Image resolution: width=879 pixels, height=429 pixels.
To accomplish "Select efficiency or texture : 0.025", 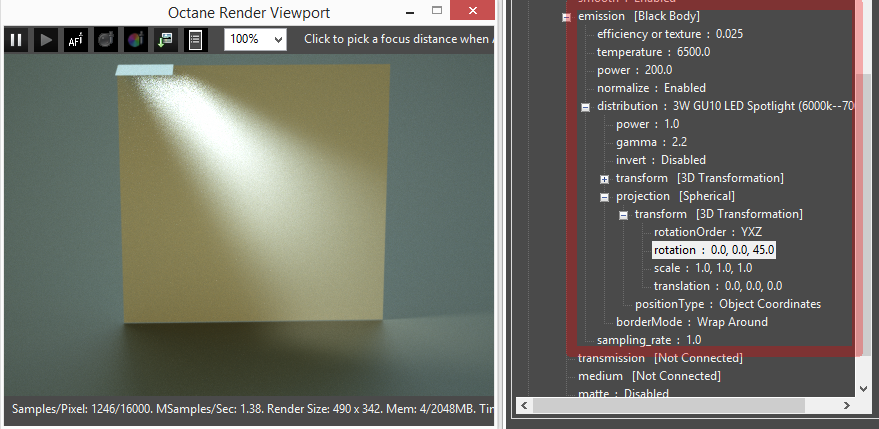I will tap(670, 34).
